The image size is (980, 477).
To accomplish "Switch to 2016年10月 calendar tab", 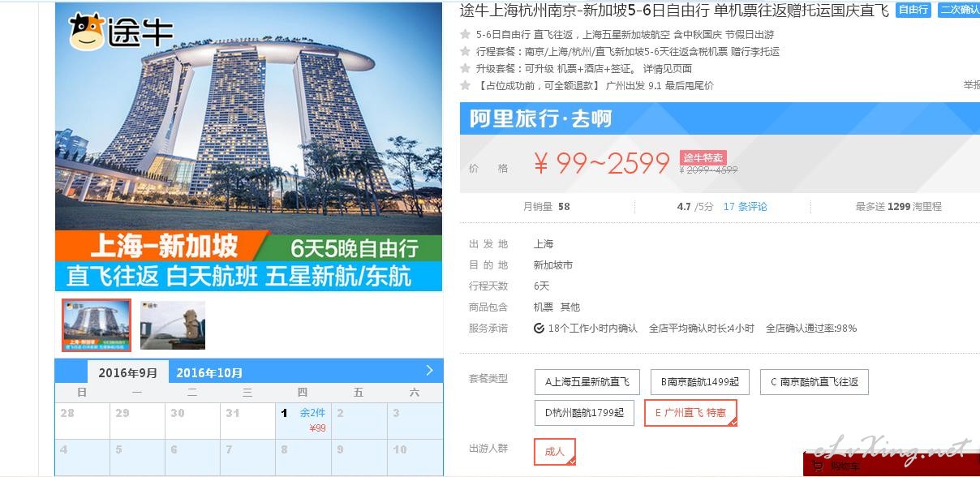I will [209, 372].
